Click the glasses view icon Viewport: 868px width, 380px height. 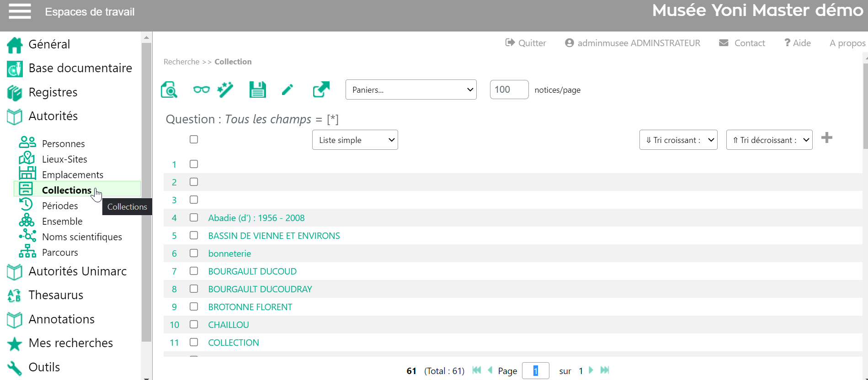click(x=201, y=90)
